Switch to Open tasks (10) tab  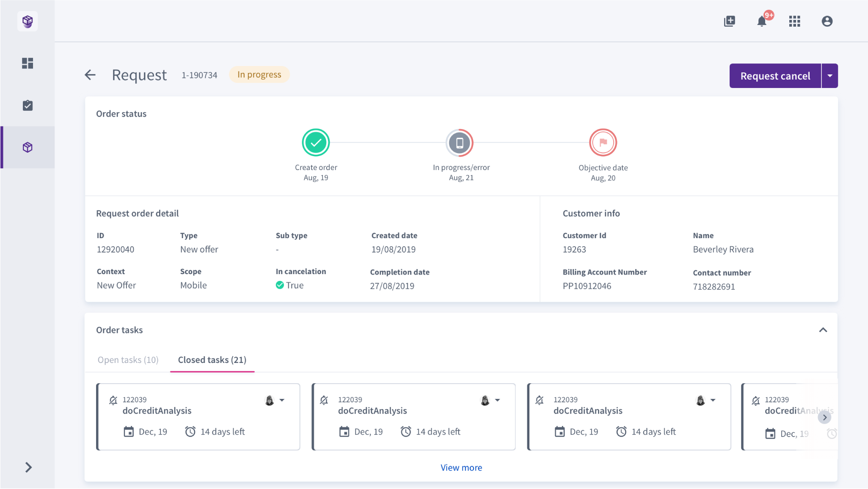coord(128,360)
